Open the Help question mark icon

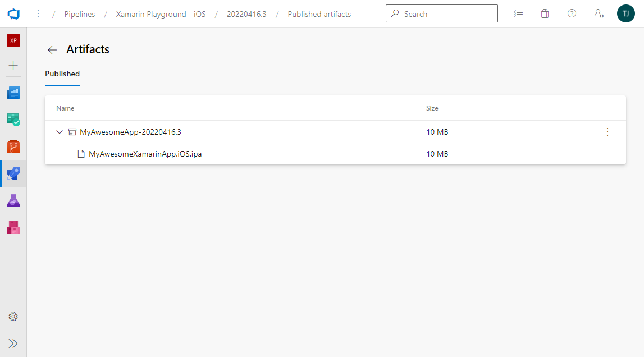(572, 13)
